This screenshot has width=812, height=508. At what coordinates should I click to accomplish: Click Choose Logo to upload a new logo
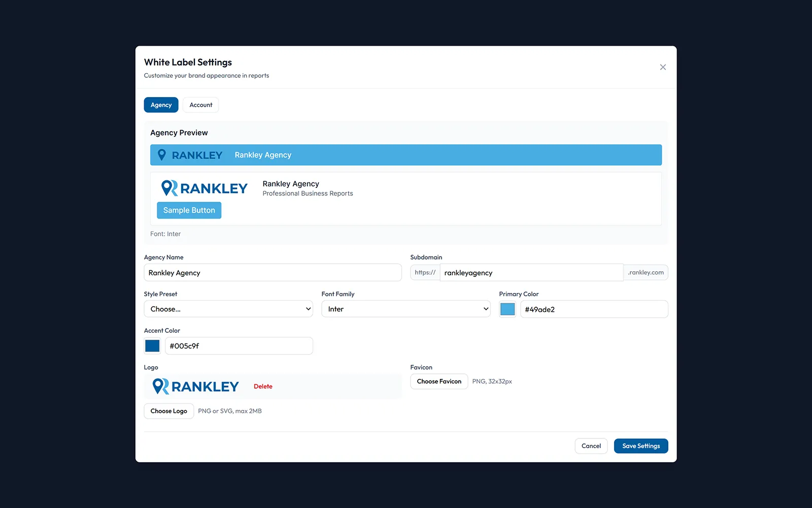[x=168, y=410]
